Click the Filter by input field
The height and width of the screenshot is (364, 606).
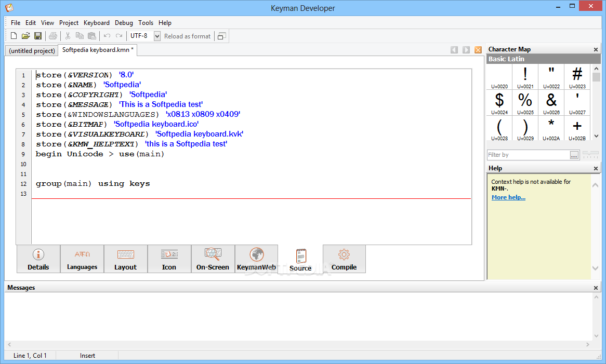click(x=529, y=155)
